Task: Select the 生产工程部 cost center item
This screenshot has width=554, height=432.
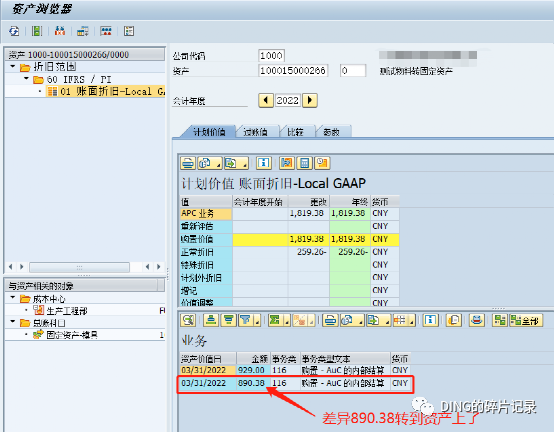Action: (x=67, y=311)
